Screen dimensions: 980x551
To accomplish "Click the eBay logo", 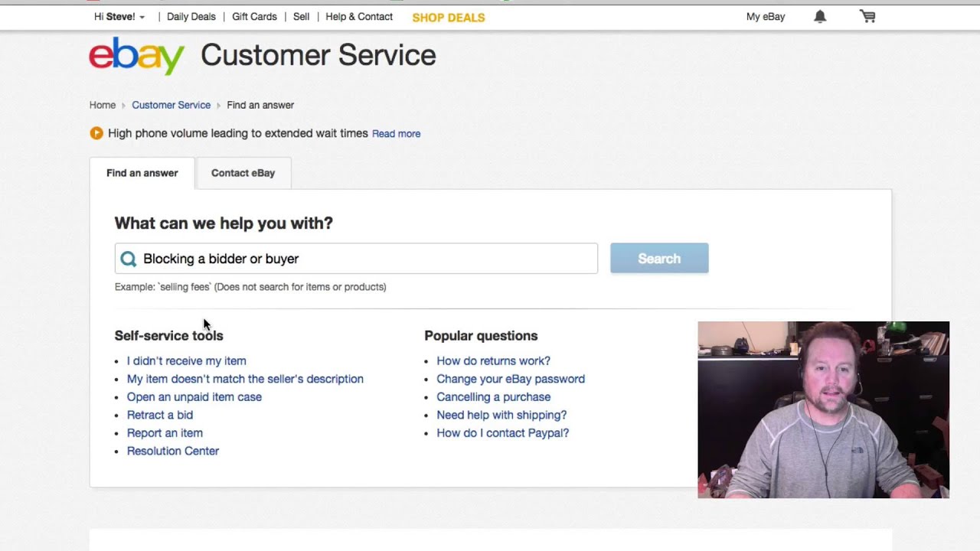I will tap(136, 56).
